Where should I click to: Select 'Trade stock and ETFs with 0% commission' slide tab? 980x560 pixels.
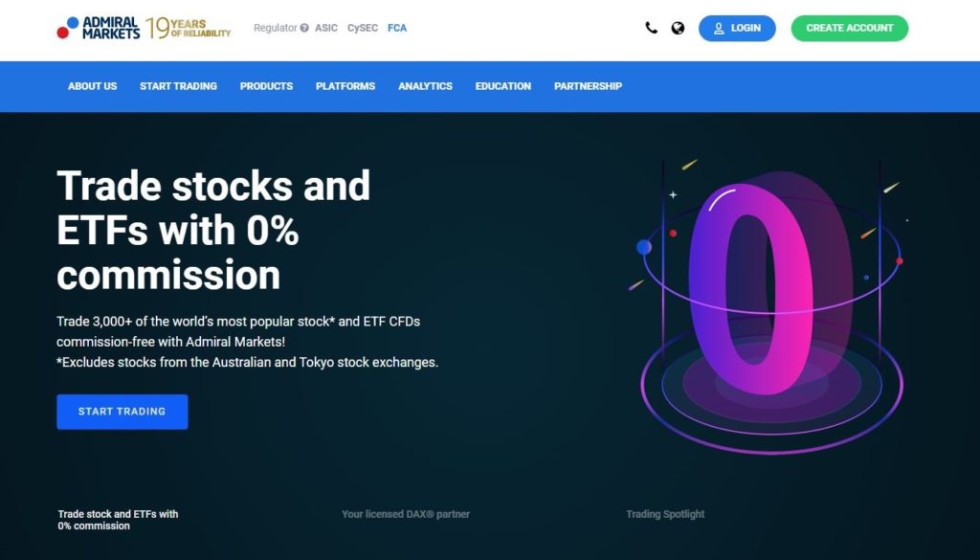(118, 520)
